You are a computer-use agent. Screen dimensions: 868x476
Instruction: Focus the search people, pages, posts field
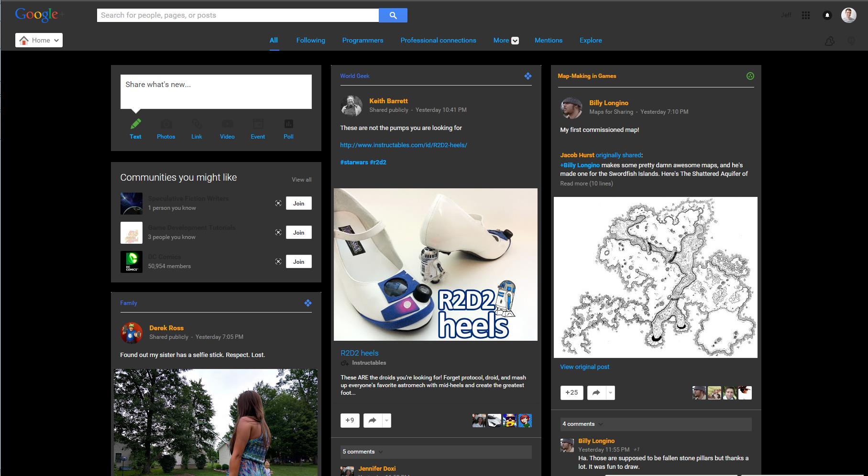point(238,15)
